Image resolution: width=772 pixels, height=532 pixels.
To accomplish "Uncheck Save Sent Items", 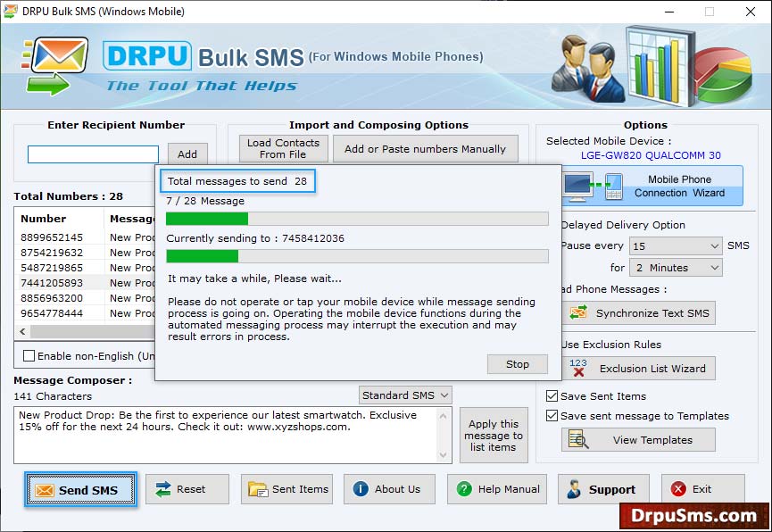I will (x=552, y=396).
